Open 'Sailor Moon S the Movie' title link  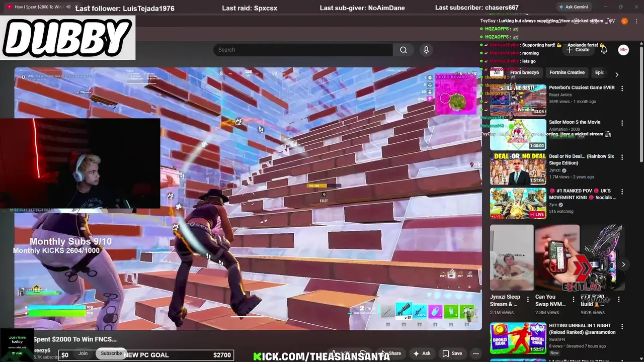click(575, 122)
